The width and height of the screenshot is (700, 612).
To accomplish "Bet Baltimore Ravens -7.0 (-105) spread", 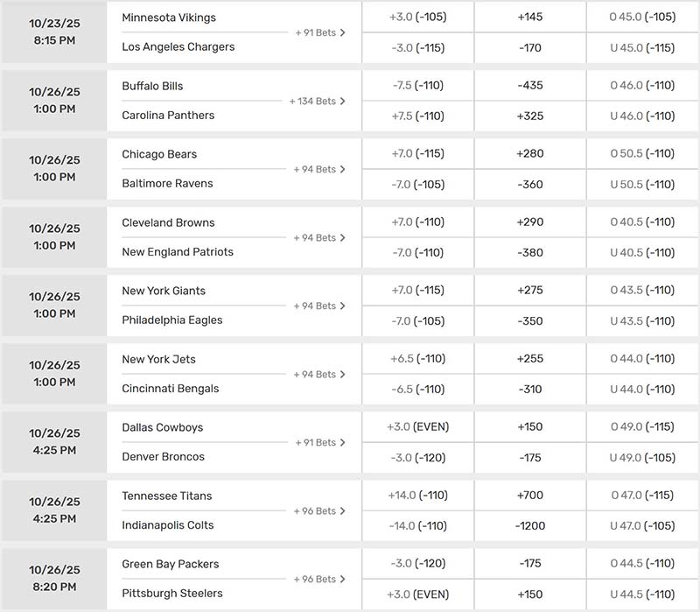I will tap(417, 184).
